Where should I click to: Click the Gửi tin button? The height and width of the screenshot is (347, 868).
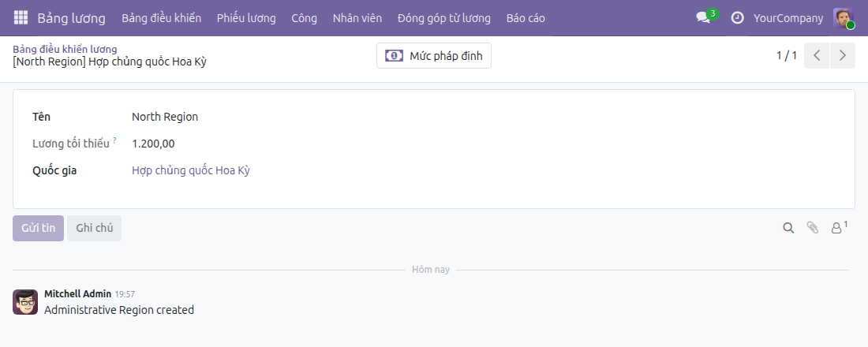[x=38, y=228]
